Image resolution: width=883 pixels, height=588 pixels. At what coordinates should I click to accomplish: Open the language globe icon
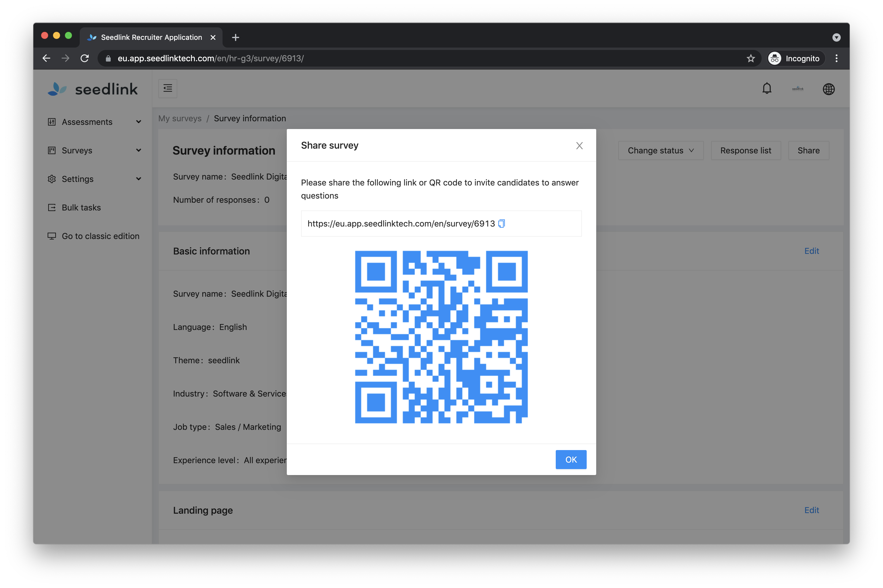(829, 89)
